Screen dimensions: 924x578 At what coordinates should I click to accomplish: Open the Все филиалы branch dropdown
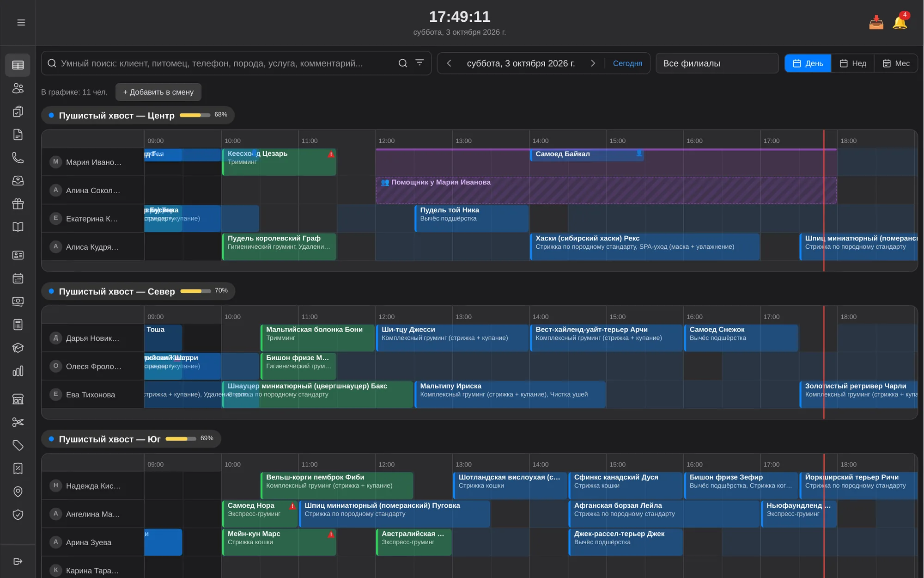717,63
